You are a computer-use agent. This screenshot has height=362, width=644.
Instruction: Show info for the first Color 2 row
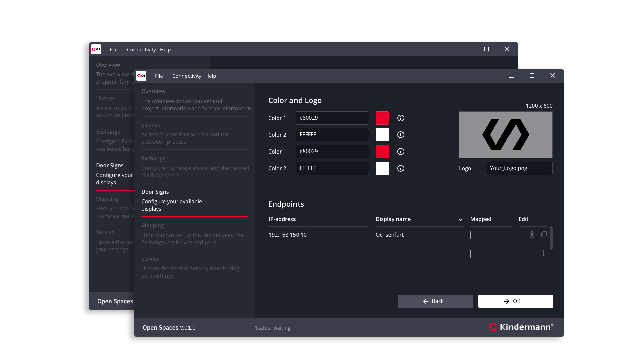(400, 135)
